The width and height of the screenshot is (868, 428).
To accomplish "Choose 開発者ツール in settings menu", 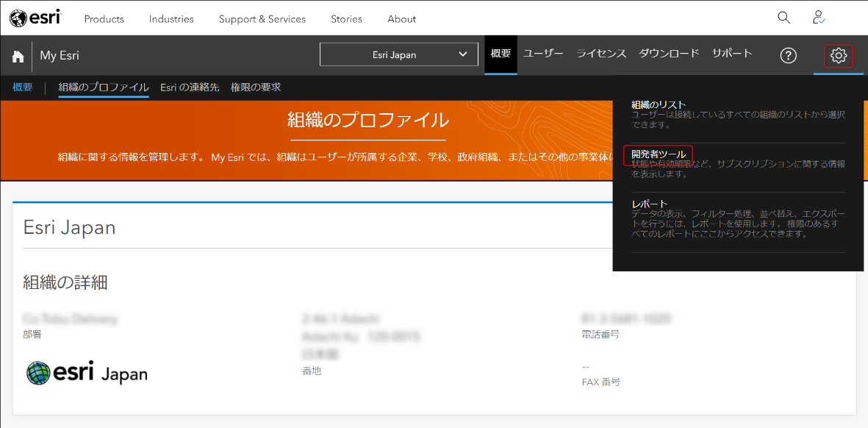I will tap(659, 154).
